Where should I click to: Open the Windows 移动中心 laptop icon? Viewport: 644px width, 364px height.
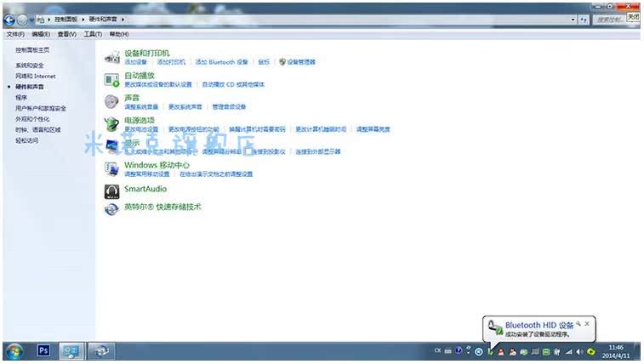coord(111,168)
